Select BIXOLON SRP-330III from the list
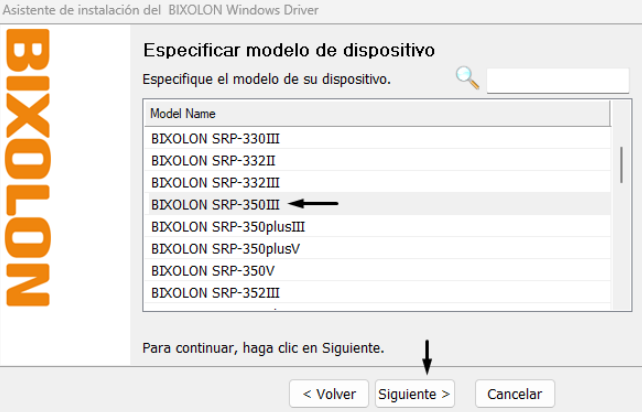 (377, 138)
